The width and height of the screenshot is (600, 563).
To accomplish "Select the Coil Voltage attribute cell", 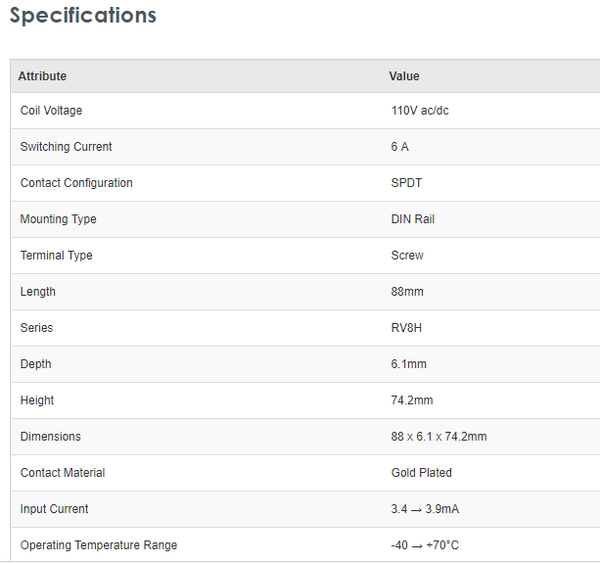I will click(x=51, y=111).
